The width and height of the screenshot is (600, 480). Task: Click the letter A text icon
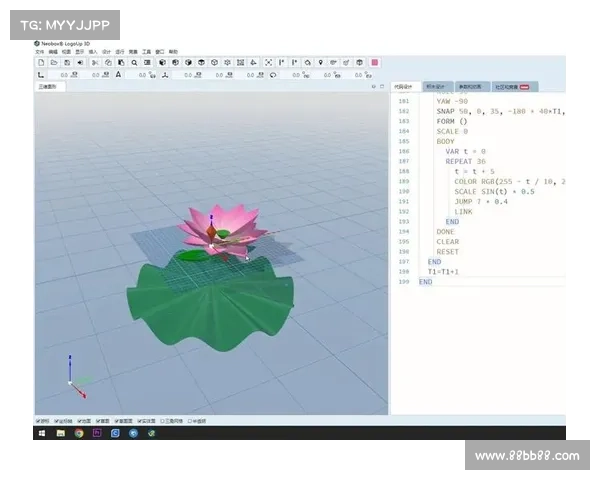click(119, 75)
